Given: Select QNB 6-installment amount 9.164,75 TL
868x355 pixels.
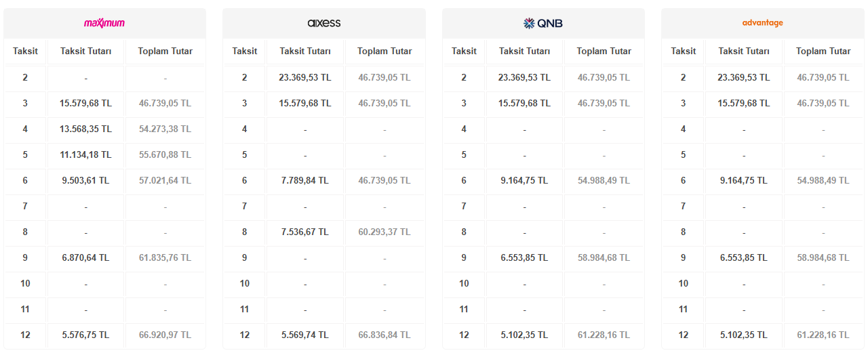Looking at the screenshot, I should [x=525, y=180].
